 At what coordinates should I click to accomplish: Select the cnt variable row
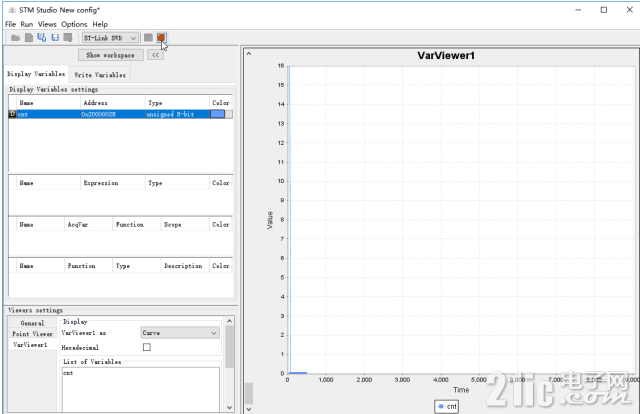click(x=120, y=114)
